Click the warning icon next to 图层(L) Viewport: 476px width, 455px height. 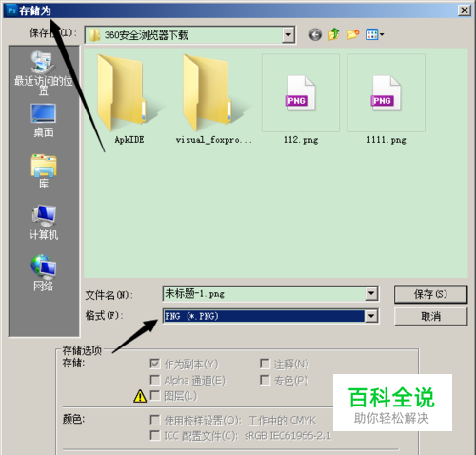(140, 396)
